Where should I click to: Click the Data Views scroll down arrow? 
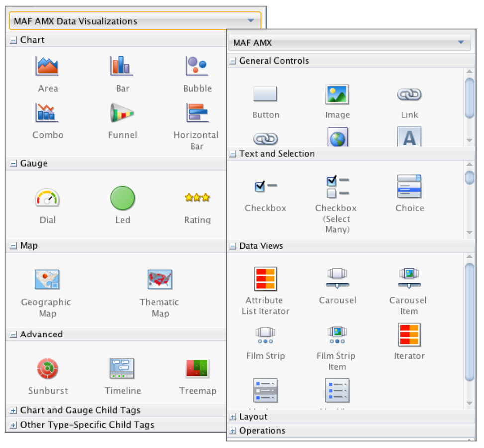(470, 403)
